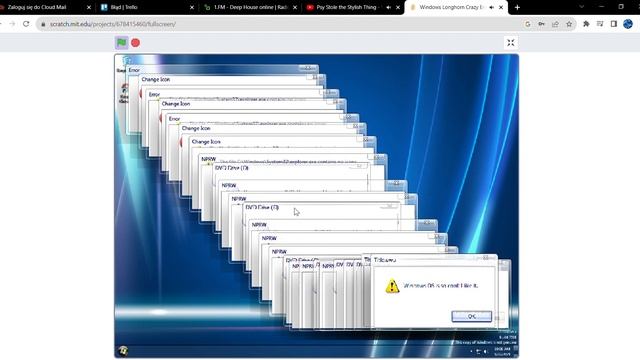The height and width of the screenshot is (360, 640).
Task: Click the green flag to start the project
Action: point(122,42)
